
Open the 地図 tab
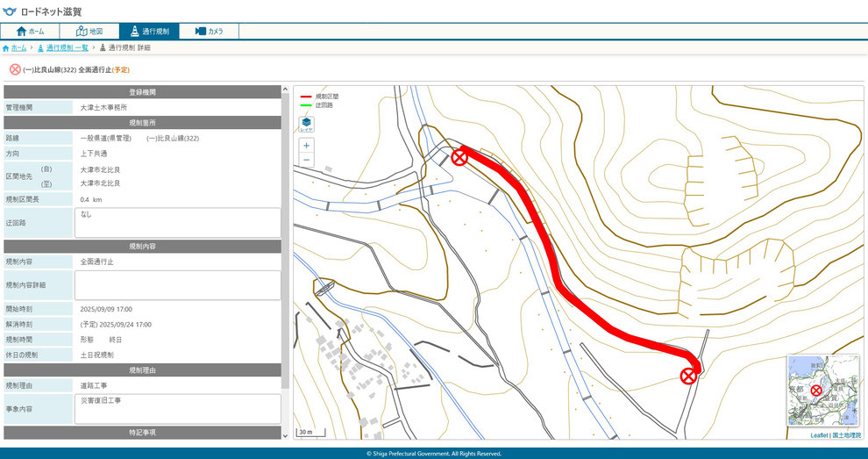click(89, 31)
